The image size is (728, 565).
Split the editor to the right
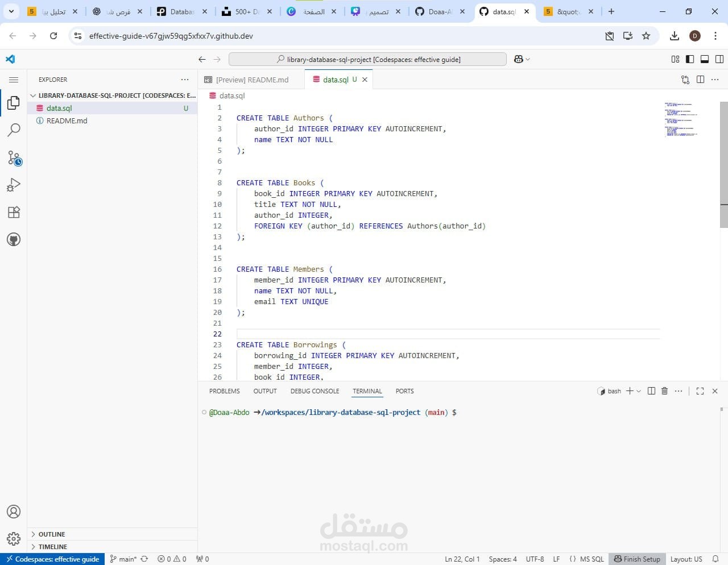(x=700, y=80)
